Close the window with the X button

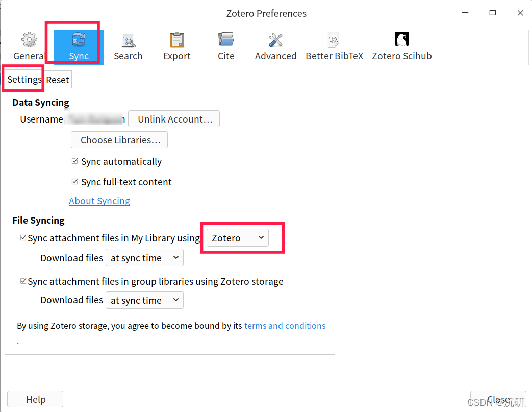[x=520, y=13]
